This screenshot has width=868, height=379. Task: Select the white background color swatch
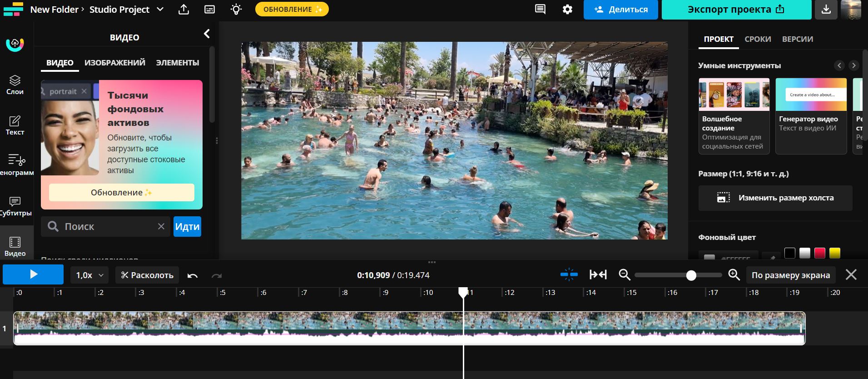(805, 253)
